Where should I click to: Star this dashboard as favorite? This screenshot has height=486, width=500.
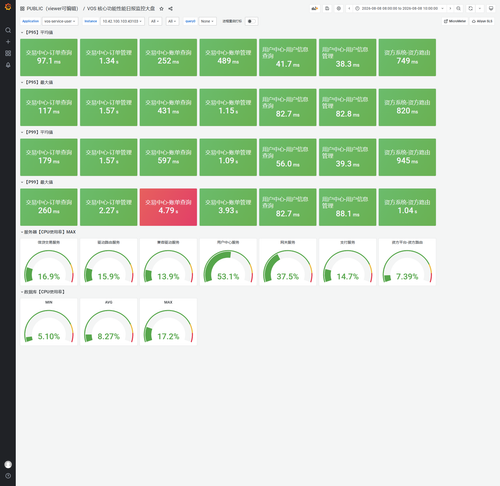tap(161, 9)
